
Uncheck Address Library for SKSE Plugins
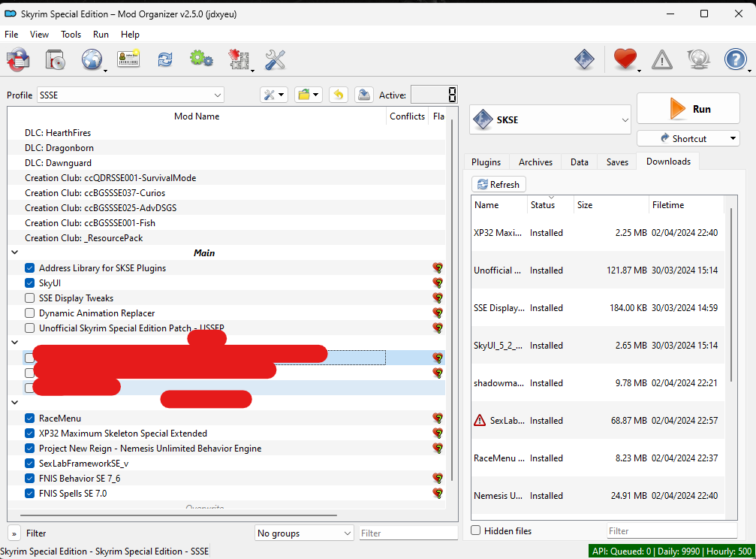pos(29,268)
